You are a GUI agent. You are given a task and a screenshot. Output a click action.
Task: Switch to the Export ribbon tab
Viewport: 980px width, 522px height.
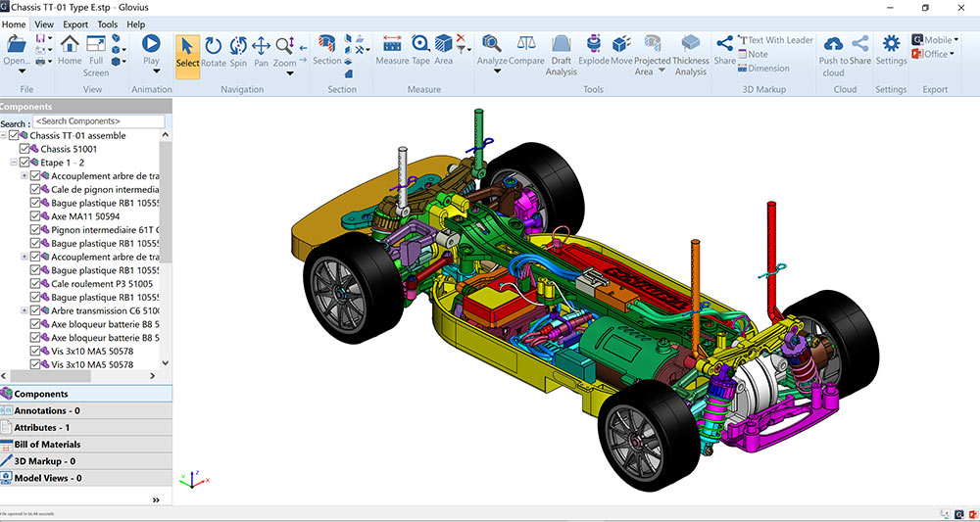point(75,24)
